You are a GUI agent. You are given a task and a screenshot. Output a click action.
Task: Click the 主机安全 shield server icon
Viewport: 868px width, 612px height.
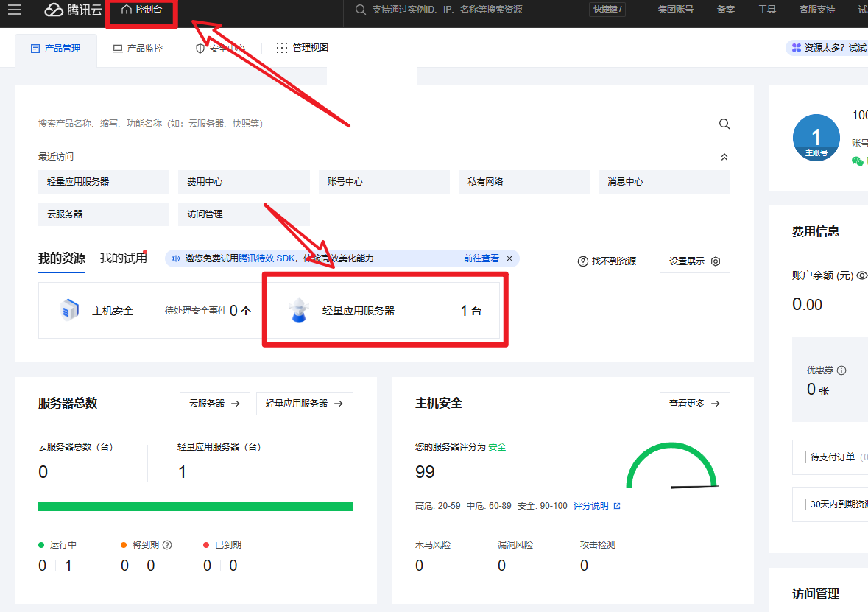(x=69, y=311)
